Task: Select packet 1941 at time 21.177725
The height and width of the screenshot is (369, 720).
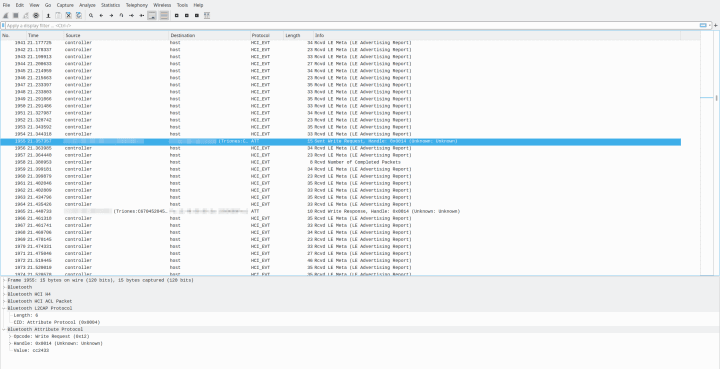Action: [340, 43]
